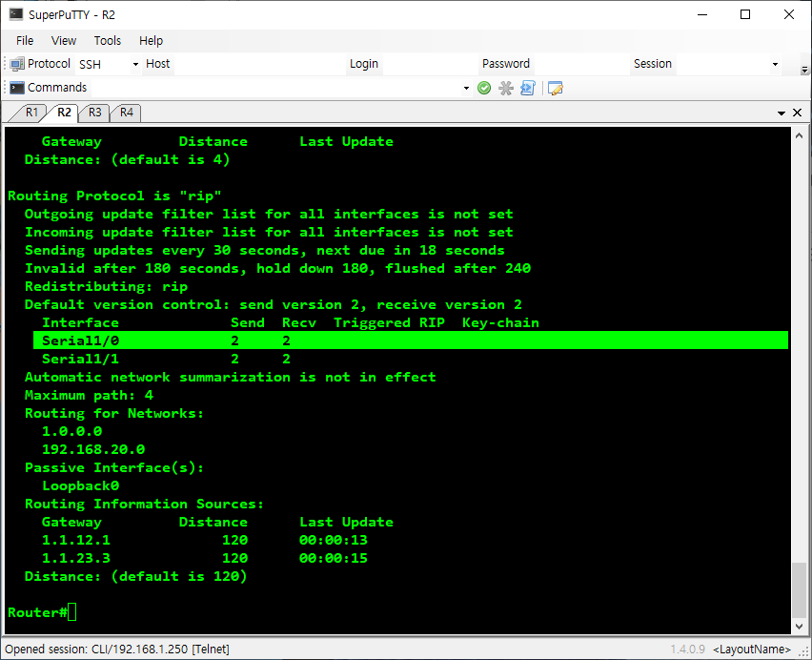The height and width of the screenshot is (660, 812).
Task: Click the Loopback0 passive interface text
Action: 80,485
